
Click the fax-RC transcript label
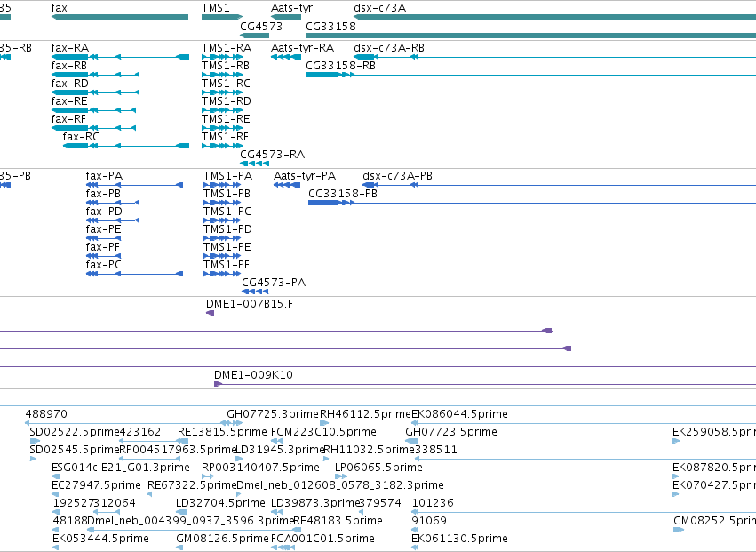click(81, 137)
